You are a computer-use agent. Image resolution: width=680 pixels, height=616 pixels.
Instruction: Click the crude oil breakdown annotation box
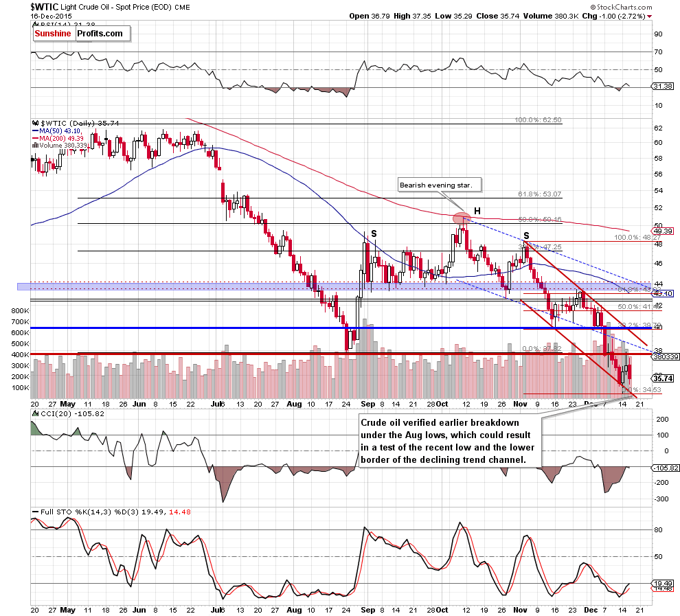point(449,441)
